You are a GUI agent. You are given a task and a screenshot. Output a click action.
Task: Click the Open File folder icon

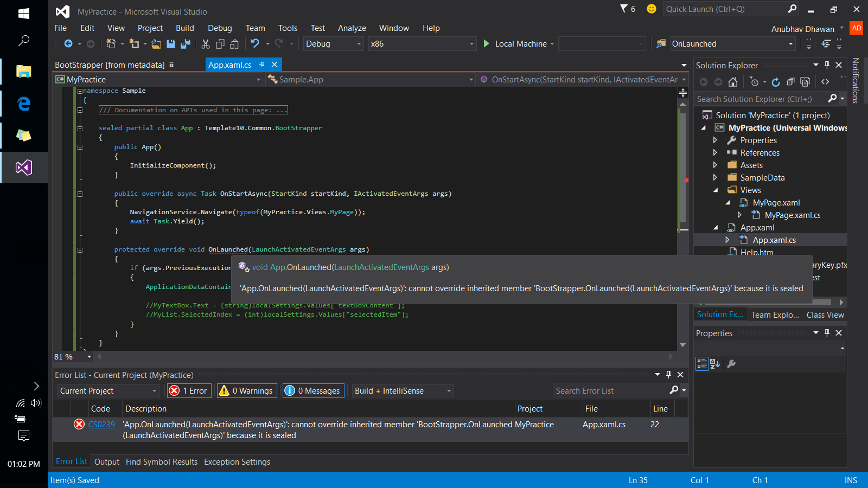(156, 44)
